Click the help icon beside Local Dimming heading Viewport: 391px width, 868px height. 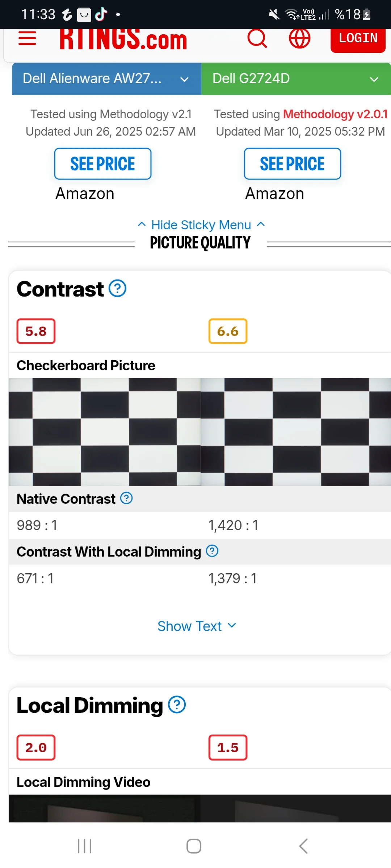(x=177, y=705)
